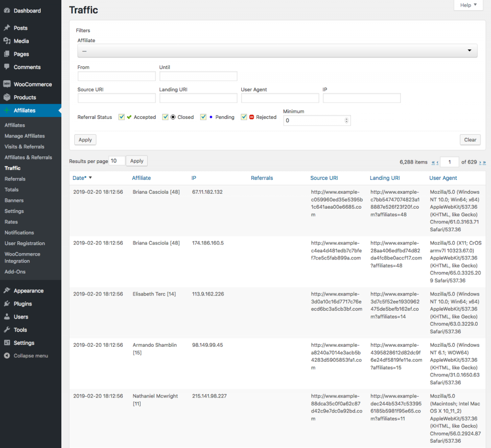Go to previous page arrow
The width and height of the screenshot is (491, 448).
(437, 162)
